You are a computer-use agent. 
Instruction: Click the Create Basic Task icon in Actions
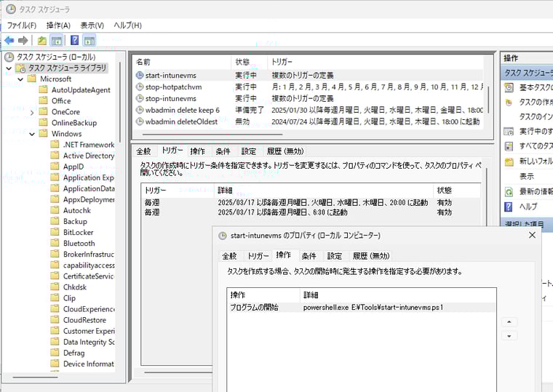point(509,87)
